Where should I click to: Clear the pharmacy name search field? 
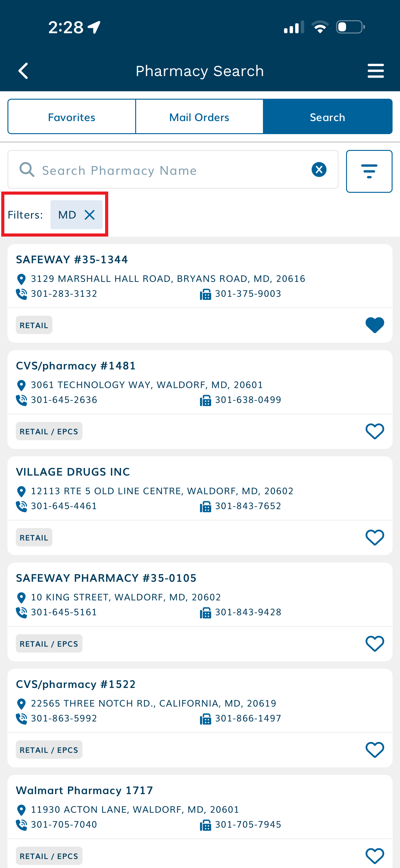click(319, 170)
